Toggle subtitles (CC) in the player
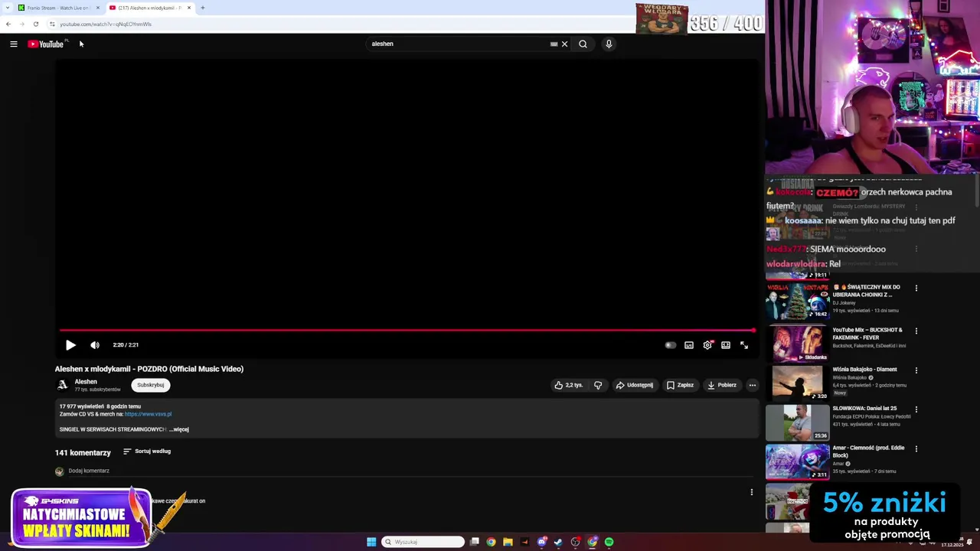980x551 pixels. 689,345
